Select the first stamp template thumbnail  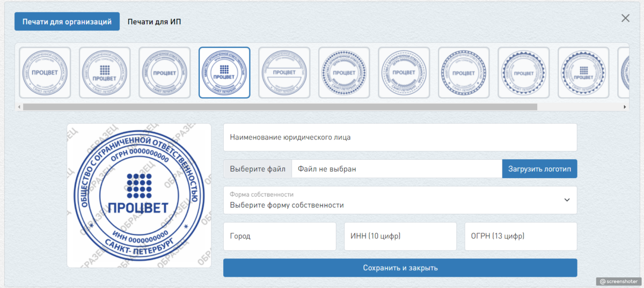pos(45,72)
